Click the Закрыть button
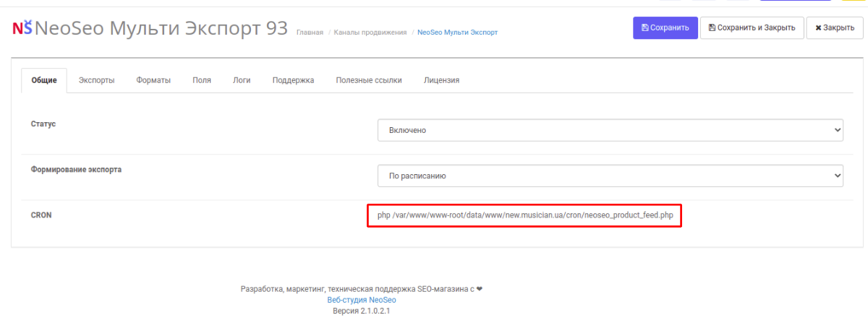The height and width of the screenshot is (336, 868). 835,27
